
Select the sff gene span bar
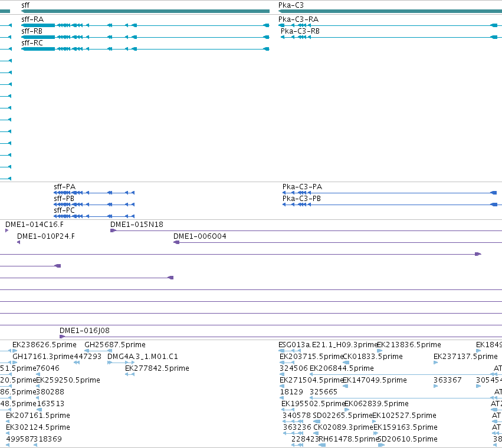(x=145, y=11)
